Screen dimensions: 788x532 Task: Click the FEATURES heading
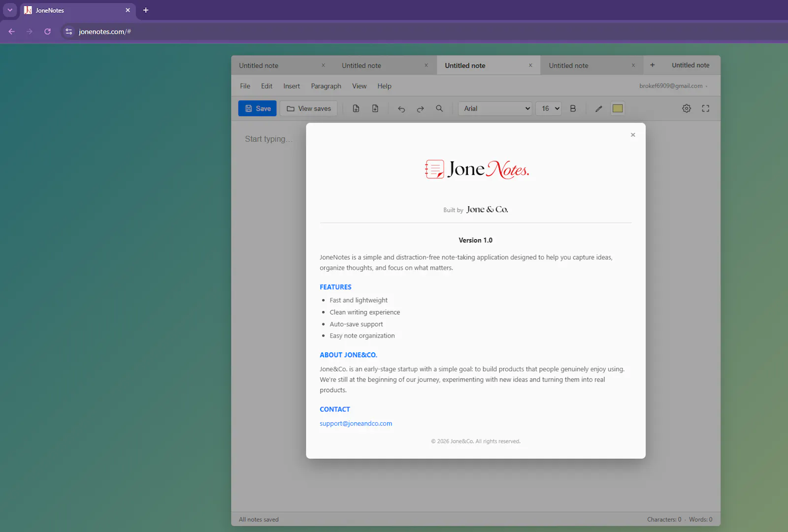tap(335, 287)
